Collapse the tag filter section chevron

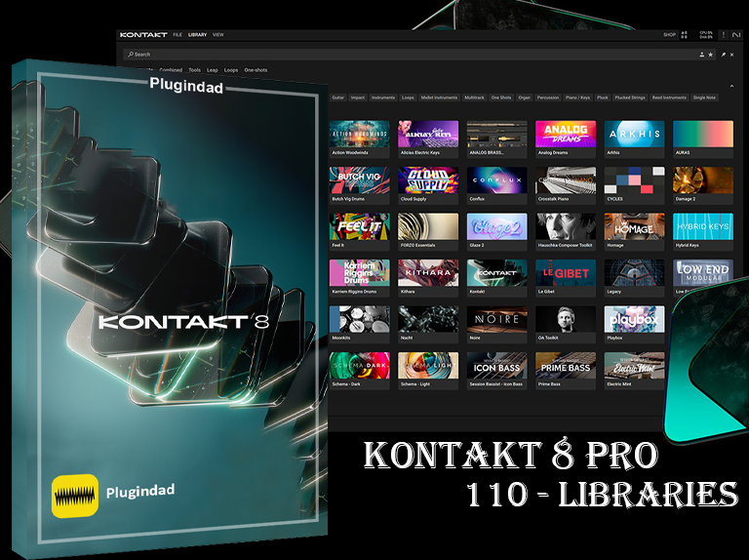(x=731, y=87)
